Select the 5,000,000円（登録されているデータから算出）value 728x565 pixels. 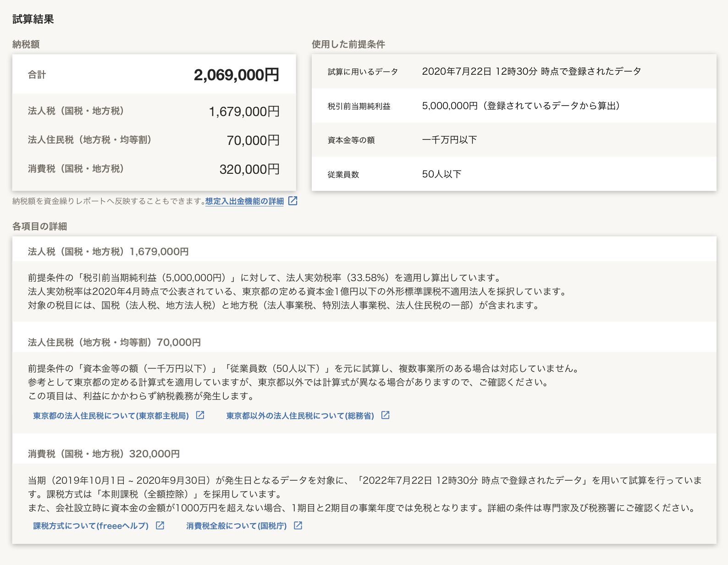pos(521,105)
